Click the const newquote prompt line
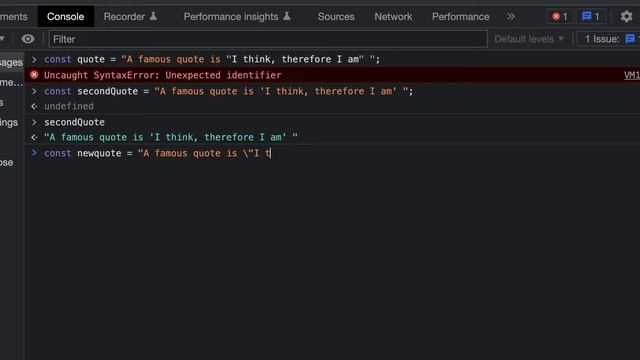The width and height of the screenshot is (640, 360). 157,153
